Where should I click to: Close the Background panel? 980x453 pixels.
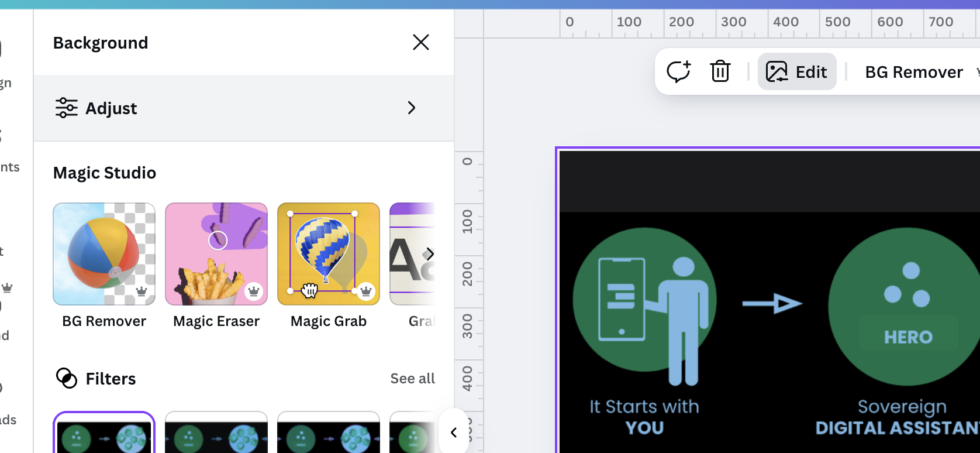(420, 42)
